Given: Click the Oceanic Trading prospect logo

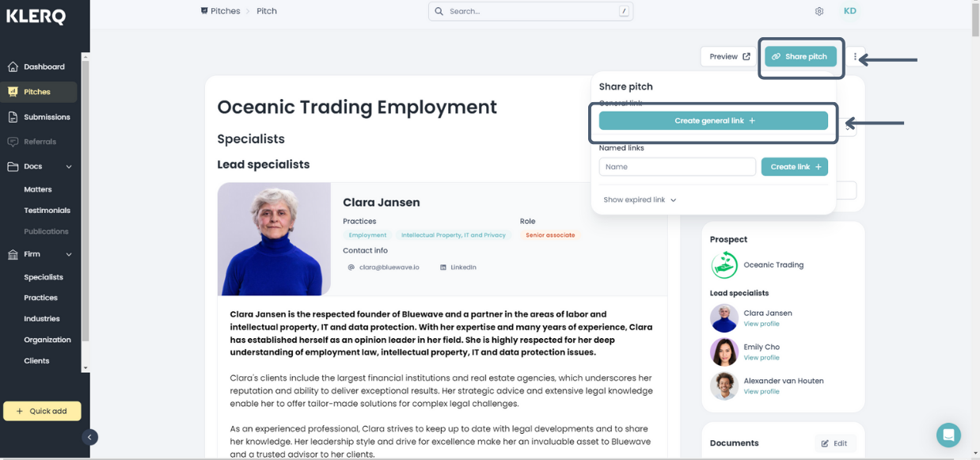Looking at the screenshot, I should 724,265.
